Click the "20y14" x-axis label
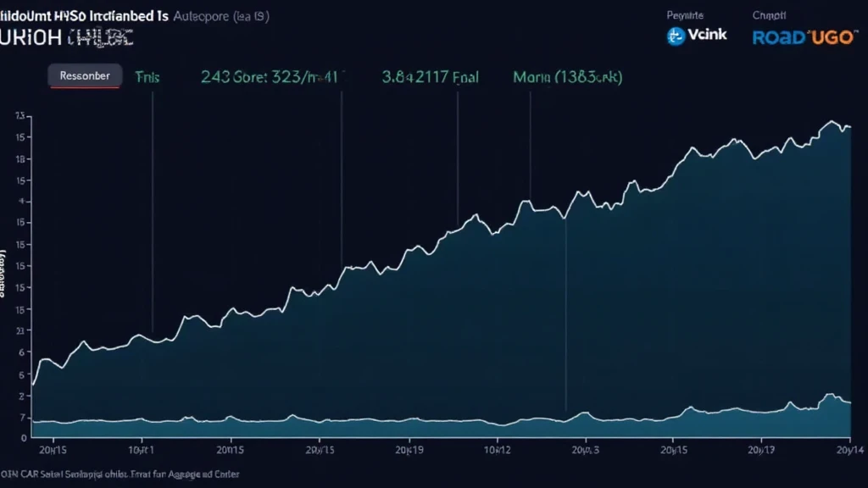This screenshot has width=868, height=488. pos(850,450)
